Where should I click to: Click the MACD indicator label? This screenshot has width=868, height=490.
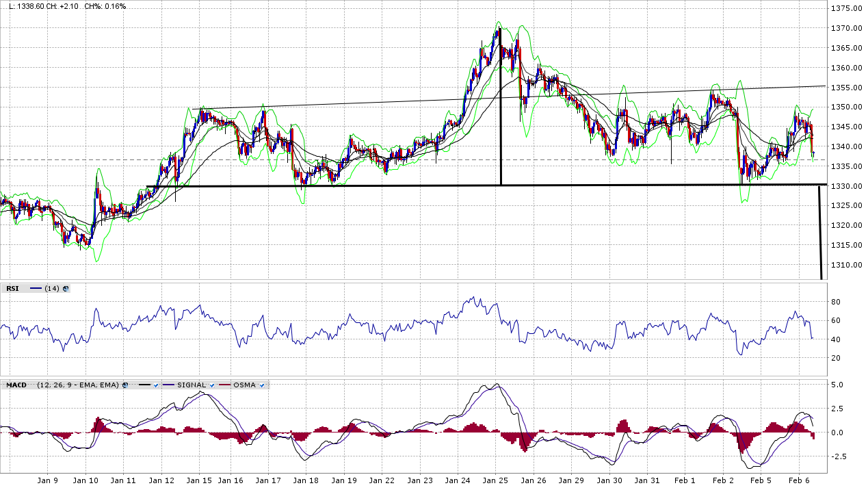coord(16,385)
